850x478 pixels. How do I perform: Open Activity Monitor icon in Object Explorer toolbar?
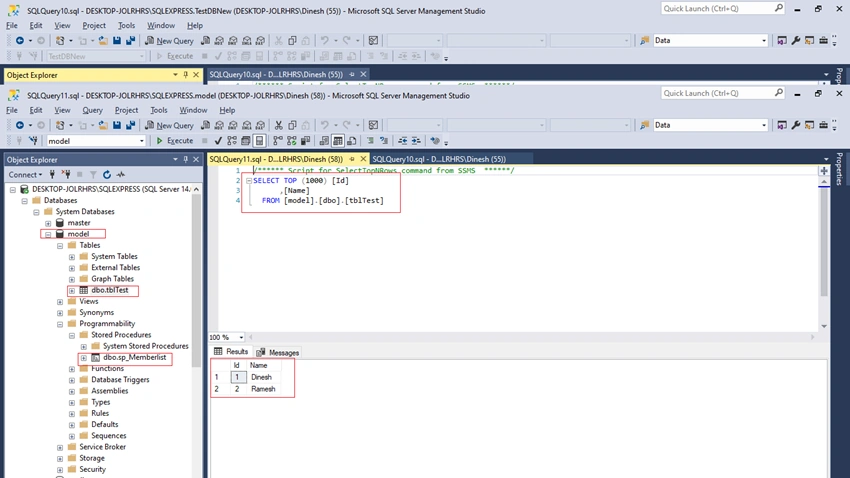point(120,175)
